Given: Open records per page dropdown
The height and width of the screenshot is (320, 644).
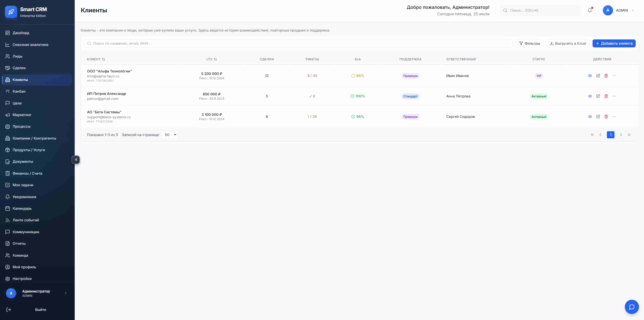Looking at the screenshot, I should pos(170,135).
